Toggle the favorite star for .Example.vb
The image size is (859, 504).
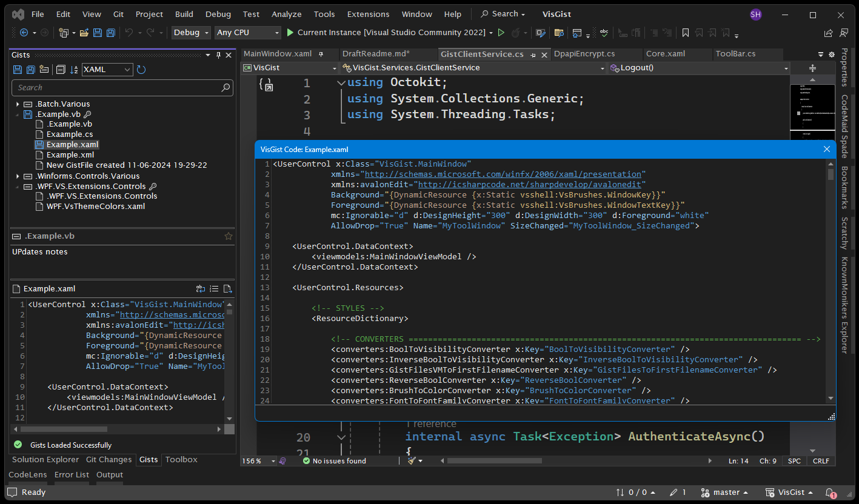click(229, 236)
